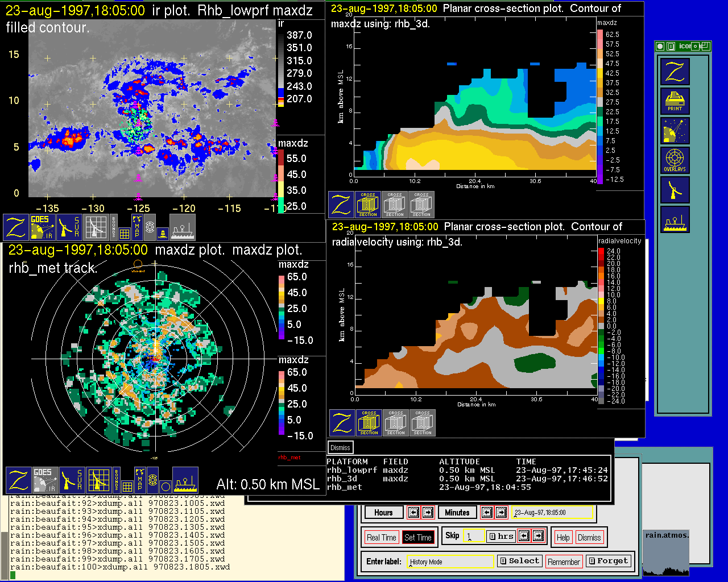Expand the Forget label menu
Image resolution: width=728 pixels, height=582 pixels.
(608, 561)
